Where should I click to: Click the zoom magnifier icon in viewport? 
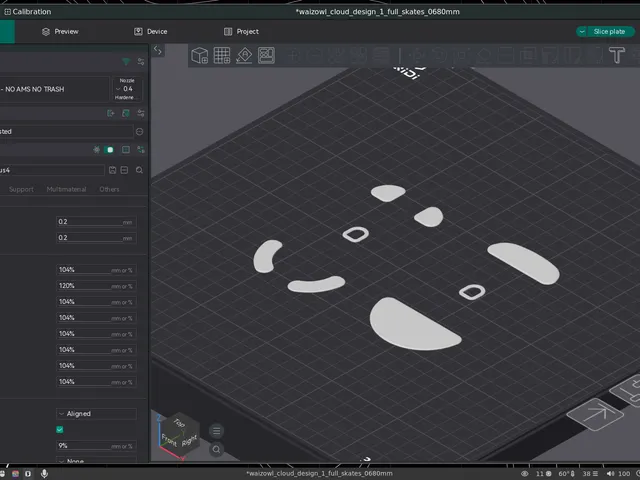(x=217, y=449)
